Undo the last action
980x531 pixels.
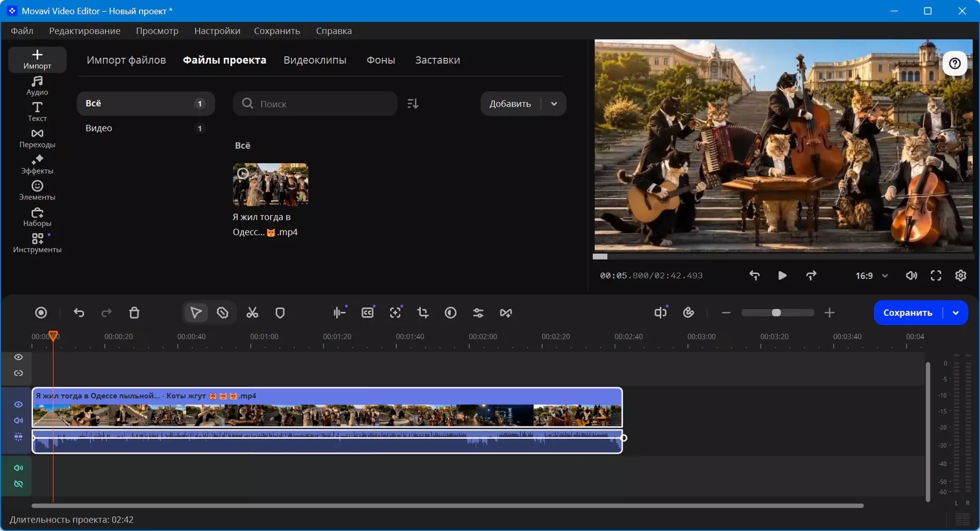pos(79,313)
